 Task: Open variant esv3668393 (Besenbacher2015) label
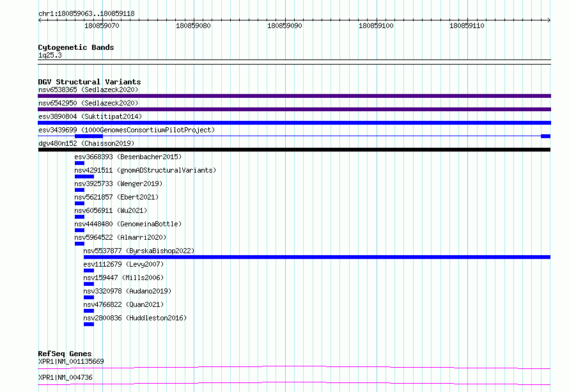128,157
